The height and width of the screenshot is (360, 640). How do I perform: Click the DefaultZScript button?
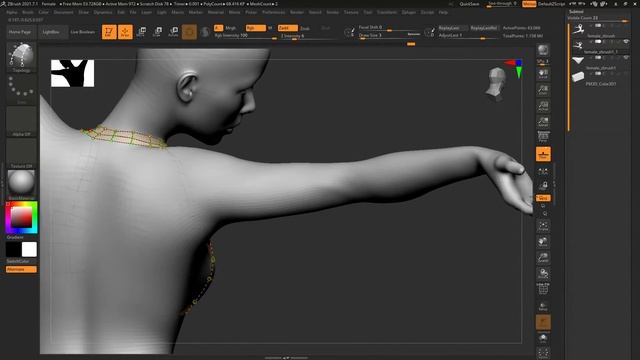[551, 4]
